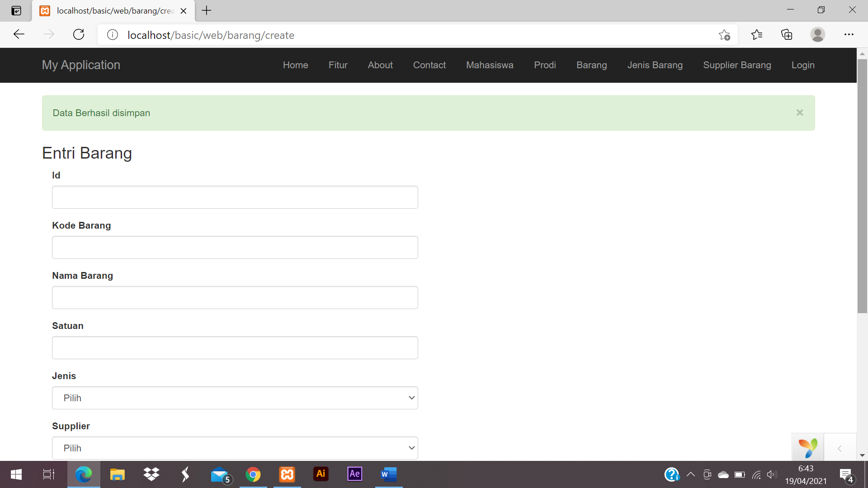
Task: Click the browser profile avatar icon
Action: pyautogui.click(x=817, y=35)
